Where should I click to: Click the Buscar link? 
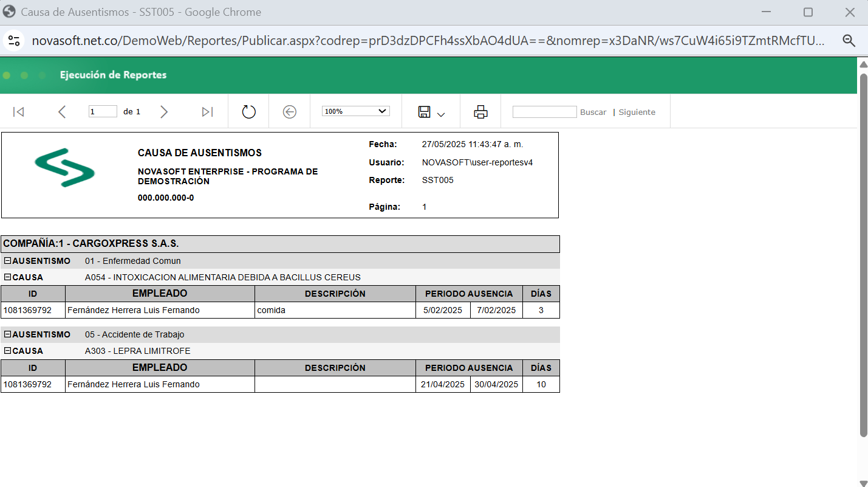point(593,112)
